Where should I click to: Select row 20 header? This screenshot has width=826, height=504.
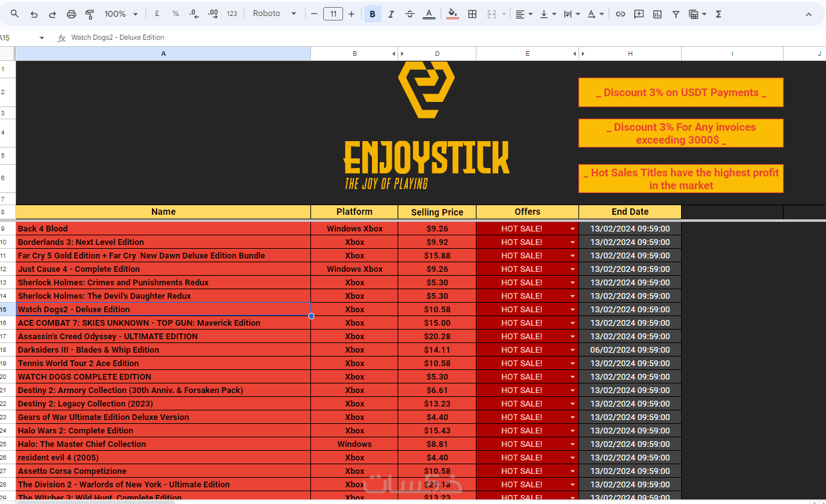(x=8, y=377)
